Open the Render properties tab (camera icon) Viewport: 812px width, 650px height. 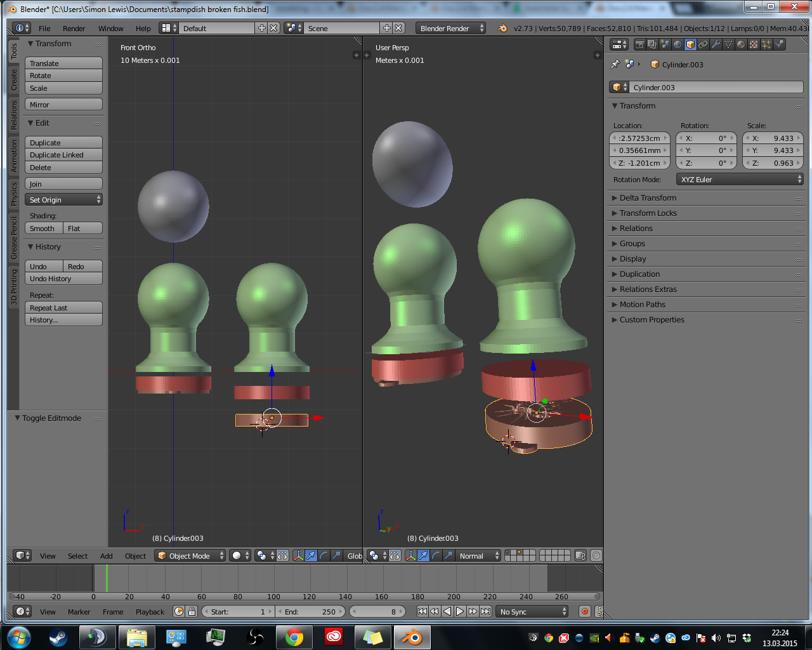tap(639, 44)
